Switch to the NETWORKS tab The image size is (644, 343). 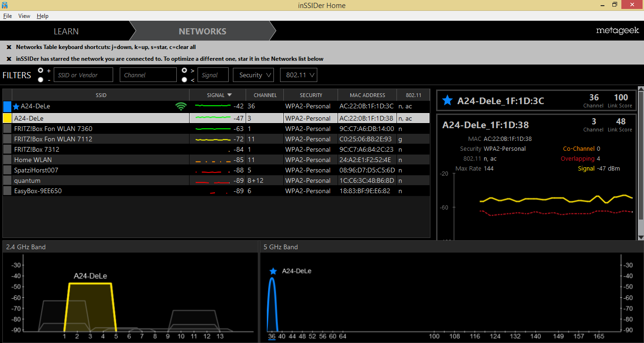pyautogui.click(x=202, y=32)
